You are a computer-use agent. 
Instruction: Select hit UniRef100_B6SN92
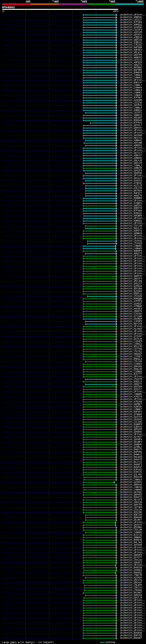pos(131,67)
